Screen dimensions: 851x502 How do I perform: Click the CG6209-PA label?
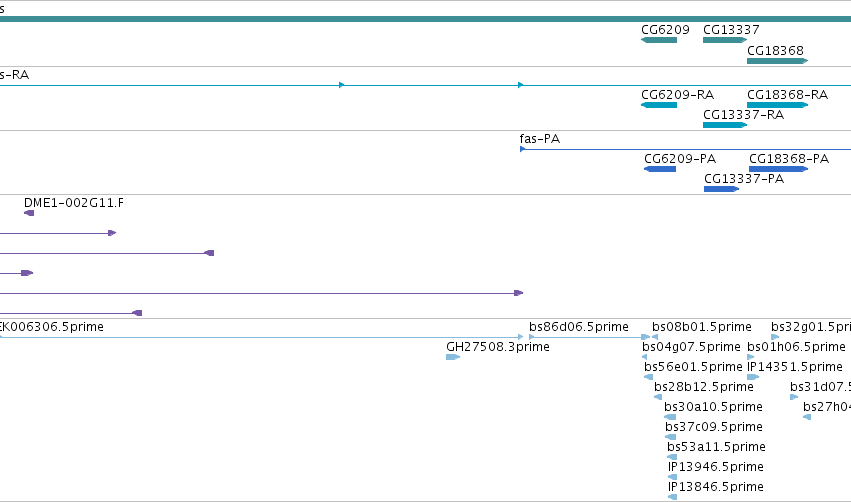(680, 159)
